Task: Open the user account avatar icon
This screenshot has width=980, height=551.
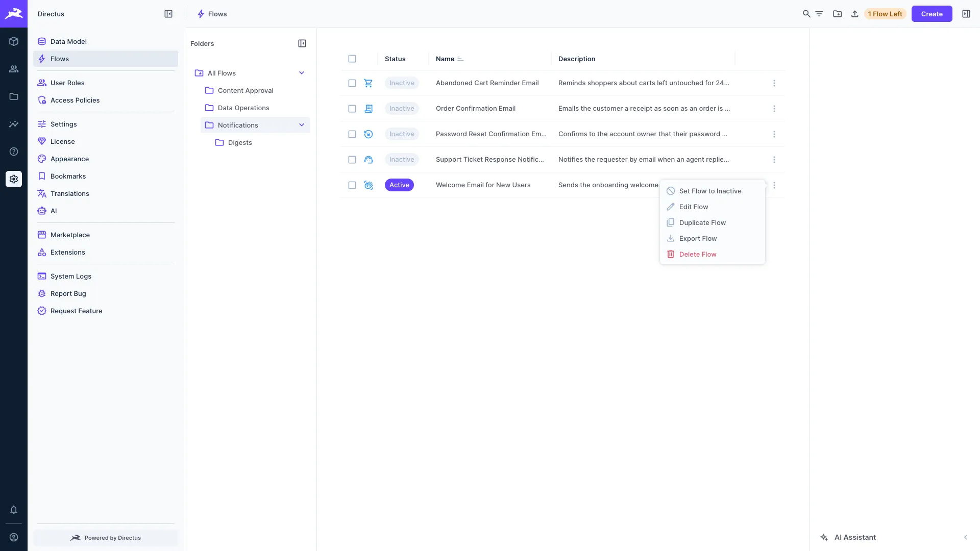Action: click(x=14, y=537)
